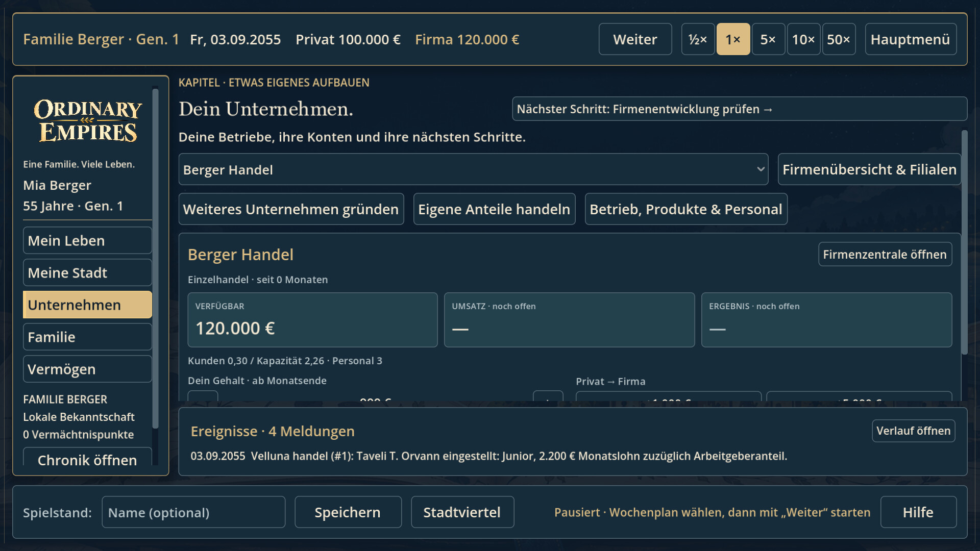
Task: Open the Hauptmenü
Action: click(911, 39)
